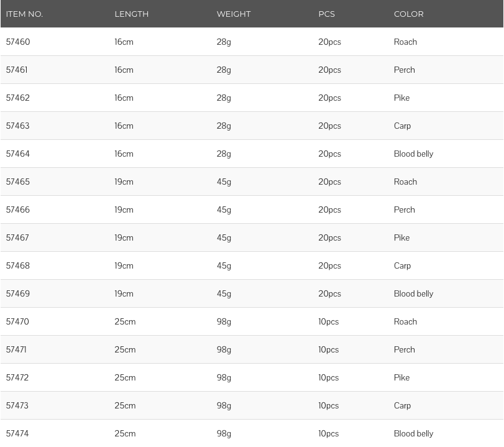
Task: Select item number 57468
Action: coord(17,265)
